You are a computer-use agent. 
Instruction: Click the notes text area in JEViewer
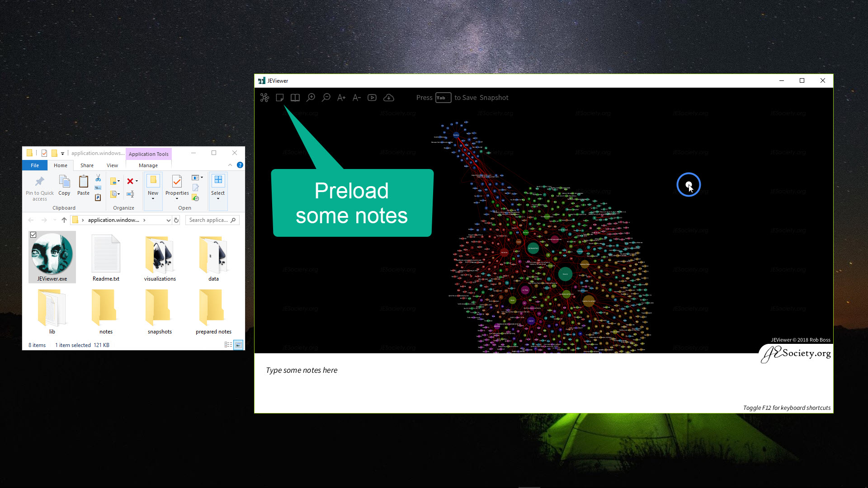tap(543, 383)
